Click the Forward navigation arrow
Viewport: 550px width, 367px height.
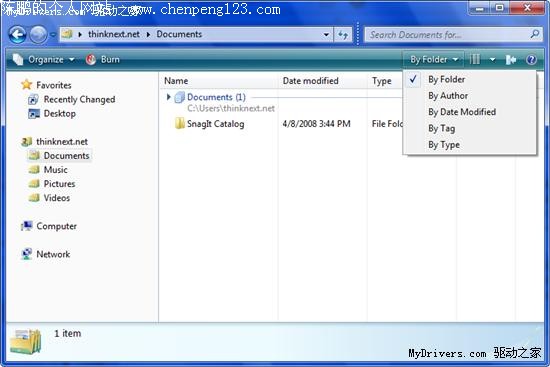point(38,35)
